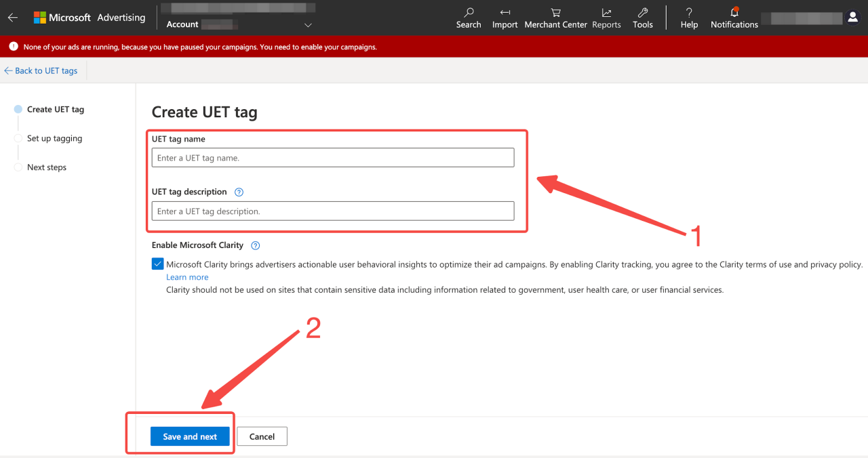The width and height of the screenshot is (868, 458).
Task: Click the red alert warning icon
Action: coord(14,47)
